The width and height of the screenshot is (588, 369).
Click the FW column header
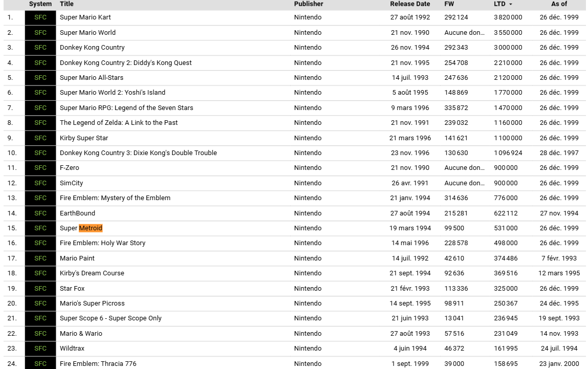(449, 4)
